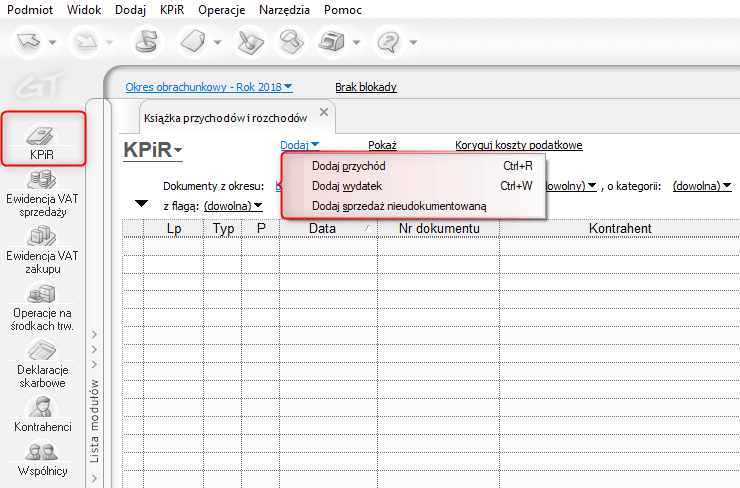Open dropdown arrow next to help icon
The image size is (740, 488).
coord(413,42)
